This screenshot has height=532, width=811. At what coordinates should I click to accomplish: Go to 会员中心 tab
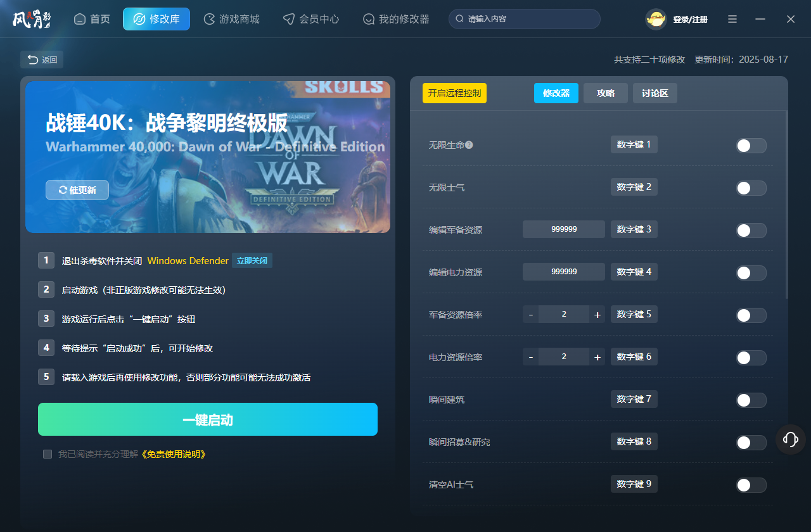click(311, 19)
